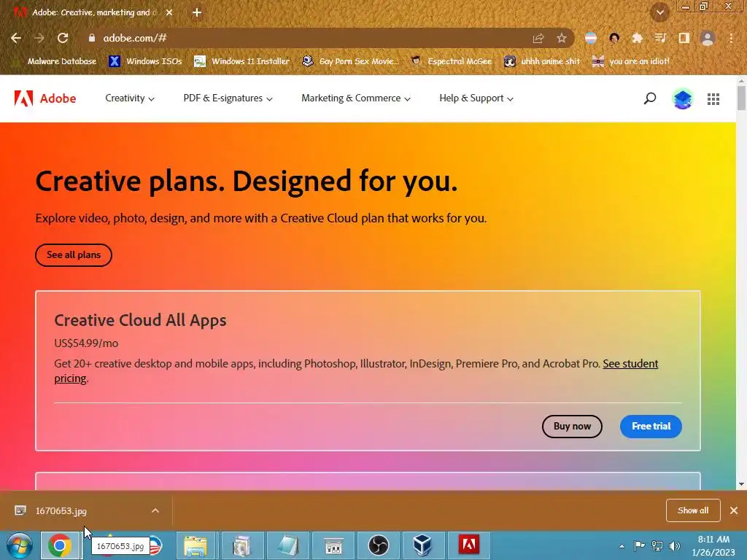This screenshot has height=560, width=747.
Task: Start the Free trial for All Apps
Action: pyautogui.click(x=651, y=426)
